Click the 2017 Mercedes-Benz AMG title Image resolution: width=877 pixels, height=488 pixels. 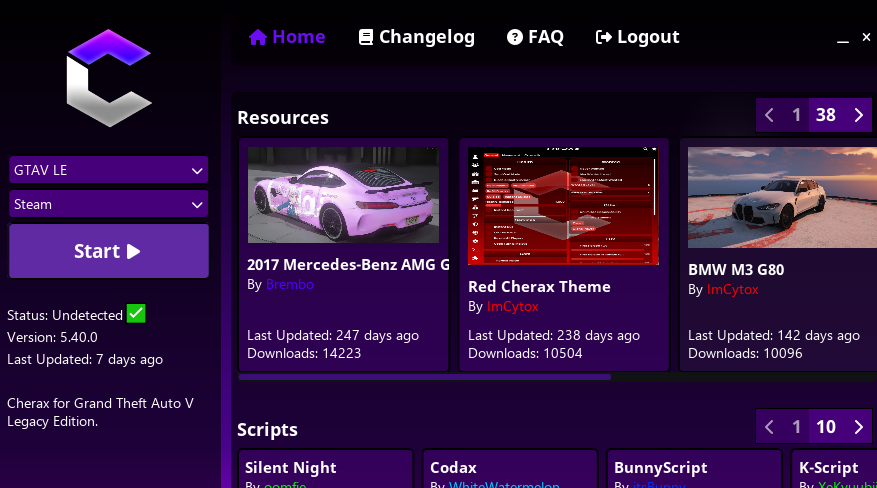tap(348, 265)
